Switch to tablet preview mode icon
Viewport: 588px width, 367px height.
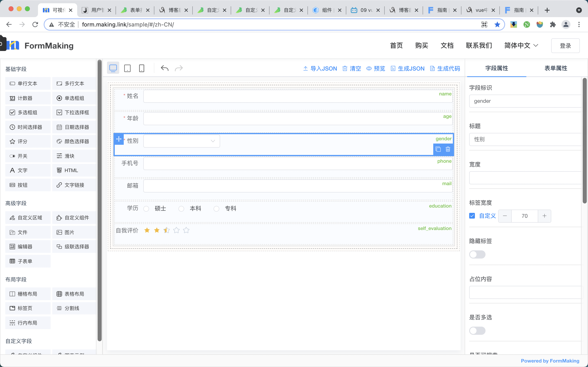(x=127, y=68)
